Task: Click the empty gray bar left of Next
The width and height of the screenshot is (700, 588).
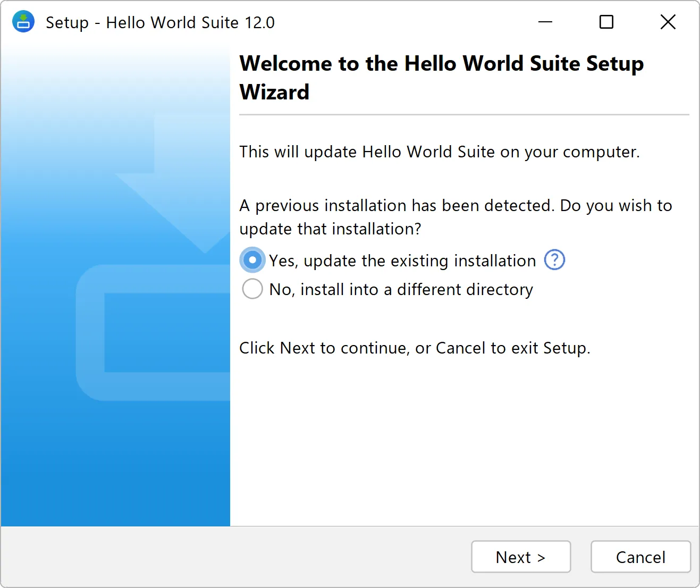Action: [234, 557]
